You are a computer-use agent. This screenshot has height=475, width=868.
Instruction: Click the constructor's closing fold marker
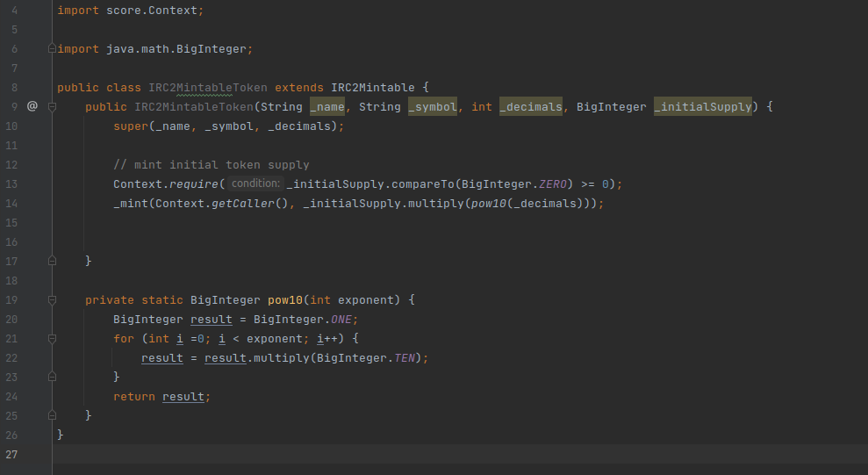pos(52,261)
